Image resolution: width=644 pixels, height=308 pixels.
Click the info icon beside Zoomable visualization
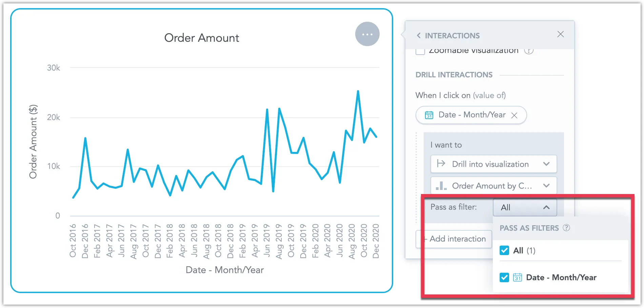529,50
